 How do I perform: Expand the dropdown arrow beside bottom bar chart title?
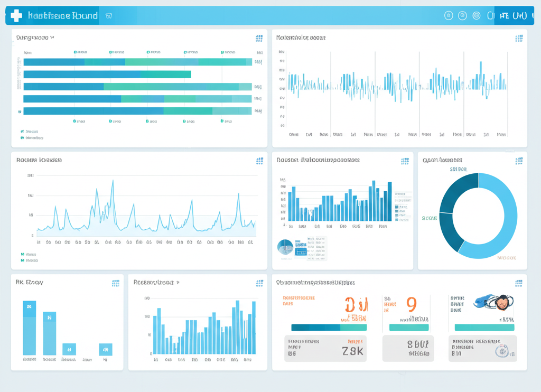click(x=178, y=283)
